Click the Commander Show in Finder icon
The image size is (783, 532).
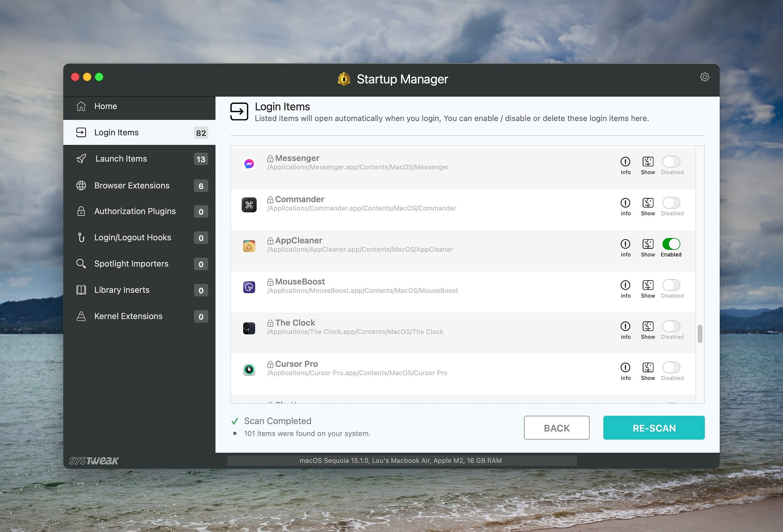pos(648,203)
